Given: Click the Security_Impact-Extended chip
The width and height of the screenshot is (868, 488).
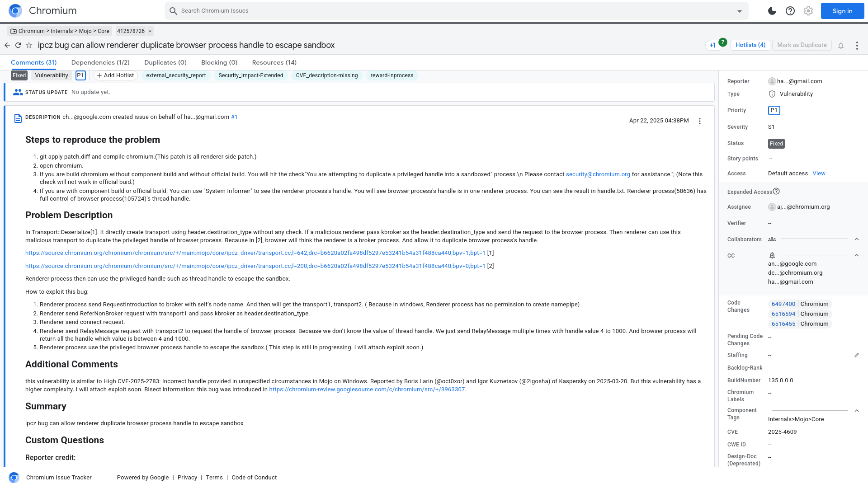Looking at the screenshot, I should point(251,75).
